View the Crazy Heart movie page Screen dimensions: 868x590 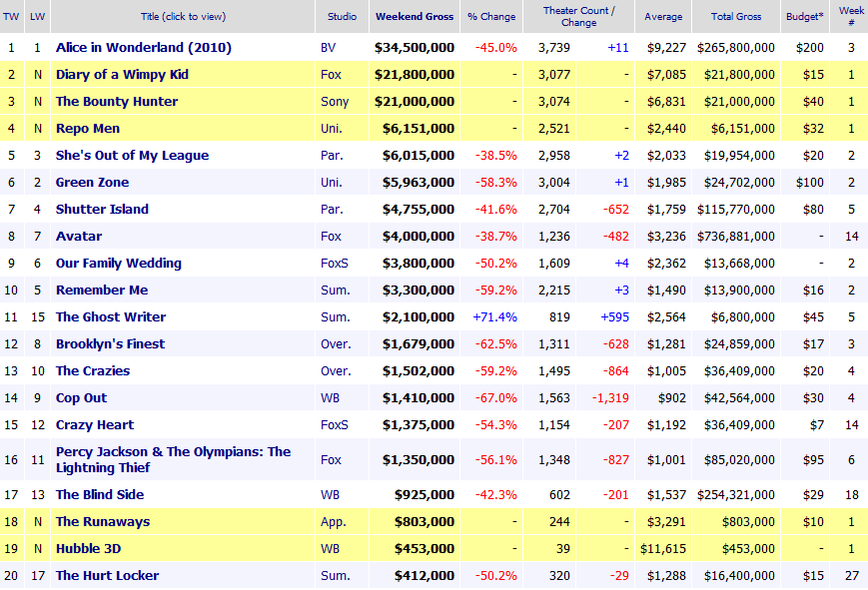[95, 425]
